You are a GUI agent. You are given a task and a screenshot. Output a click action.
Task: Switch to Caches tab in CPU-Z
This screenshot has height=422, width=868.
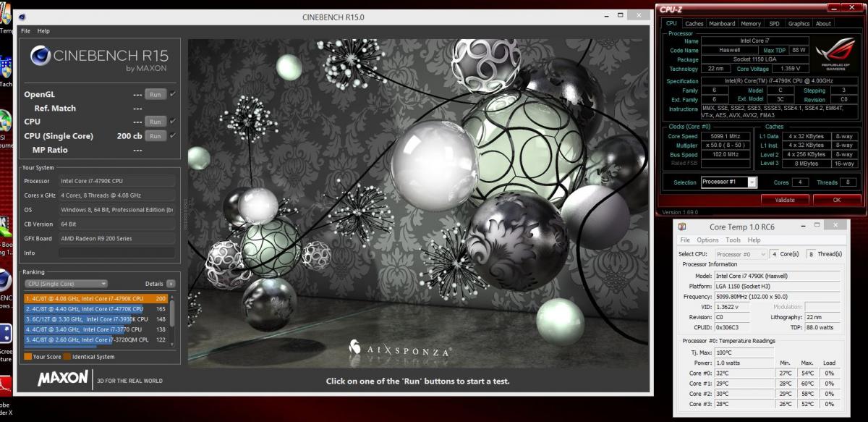[x=694, y=24]
